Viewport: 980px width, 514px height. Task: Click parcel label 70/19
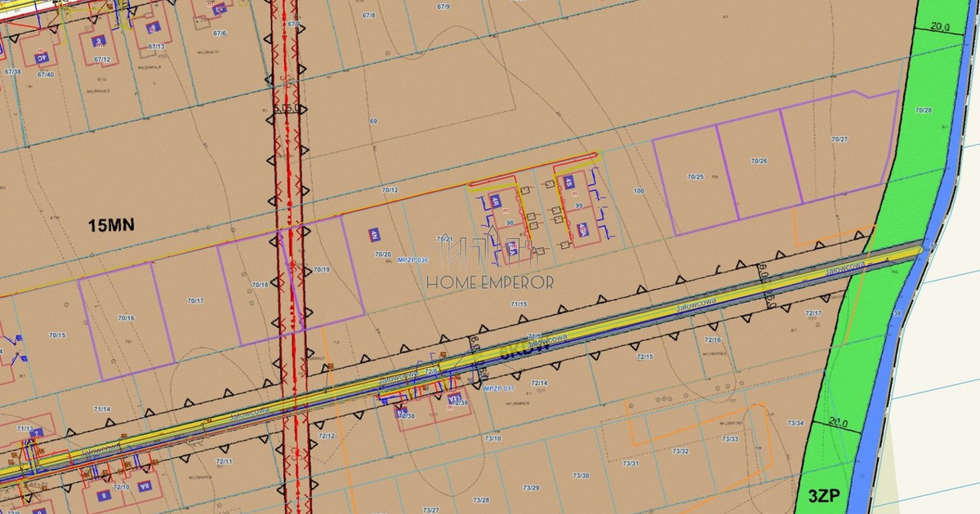322,269
